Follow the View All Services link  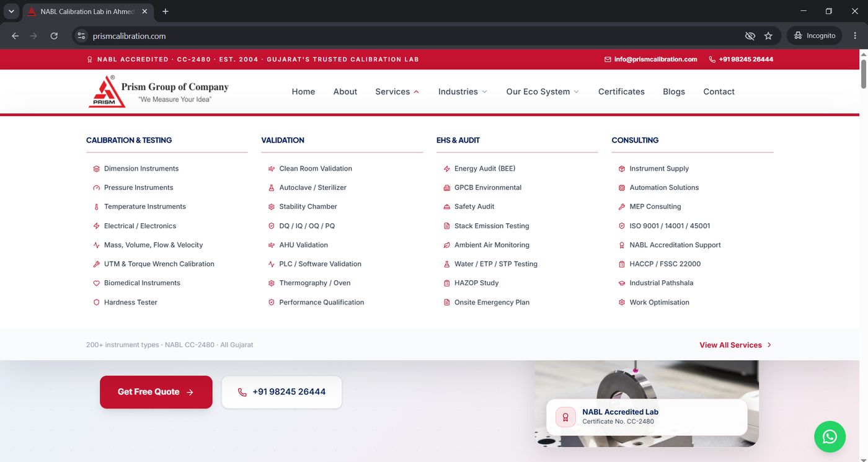pyautogui.click(x=735, y=345)
